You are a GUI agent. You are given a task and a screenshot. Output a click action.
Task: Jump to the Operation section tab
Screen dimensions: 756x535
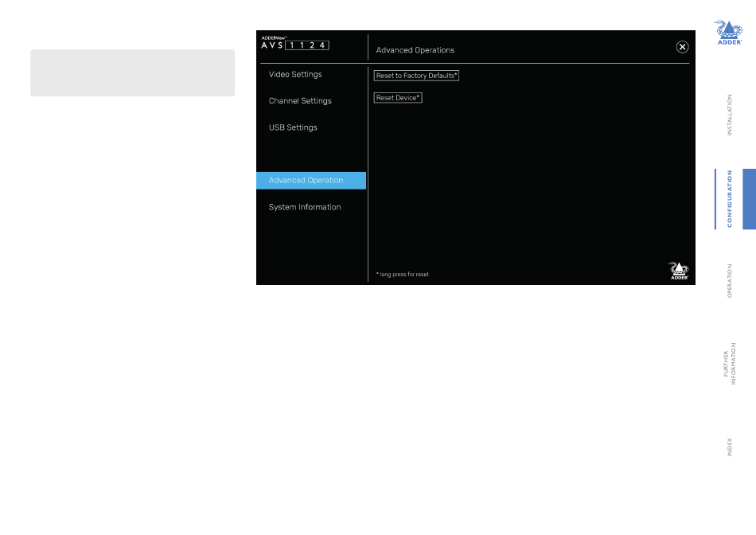pyautogui.click(x=729, y=280)
